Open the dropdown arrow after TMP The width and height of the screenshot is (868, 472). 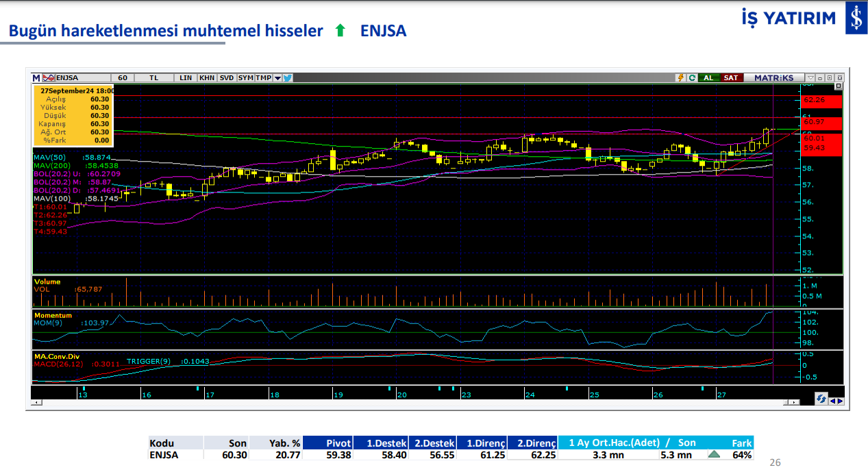point(277,78)
